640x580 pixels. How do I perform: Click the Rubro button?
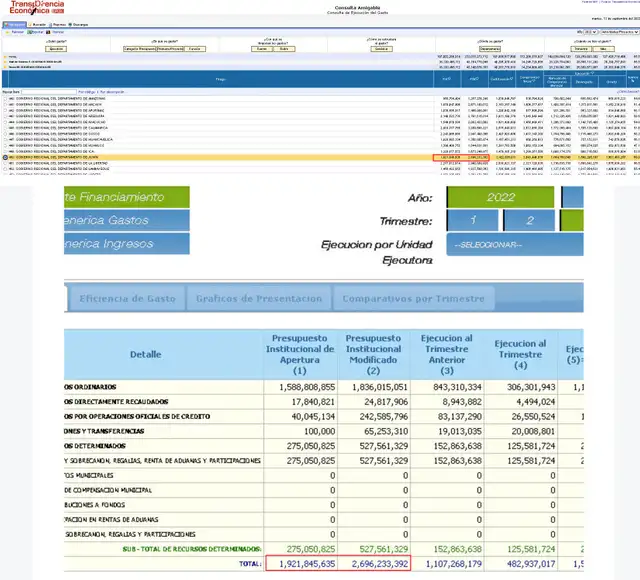pyautogui.click(x=284, y=49)
